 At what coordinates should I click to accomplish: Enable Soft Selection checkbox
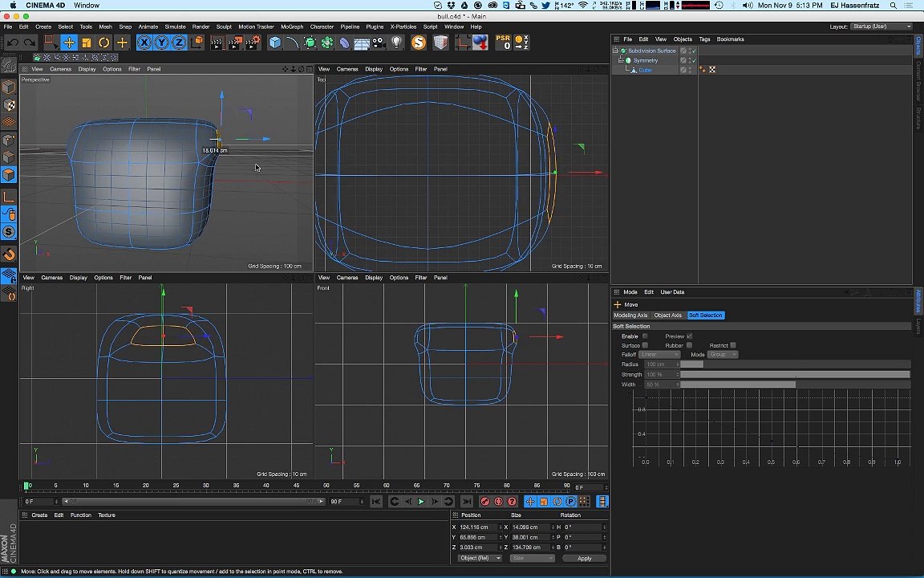coord(645,336)
